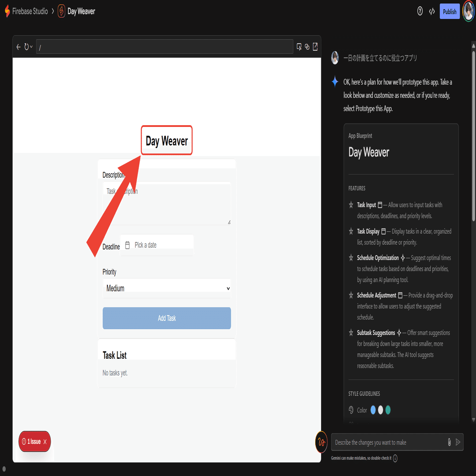Click the Day Weaver blueprint title
The width and height of the screenshot is (476, 476).
click(368, 152)
